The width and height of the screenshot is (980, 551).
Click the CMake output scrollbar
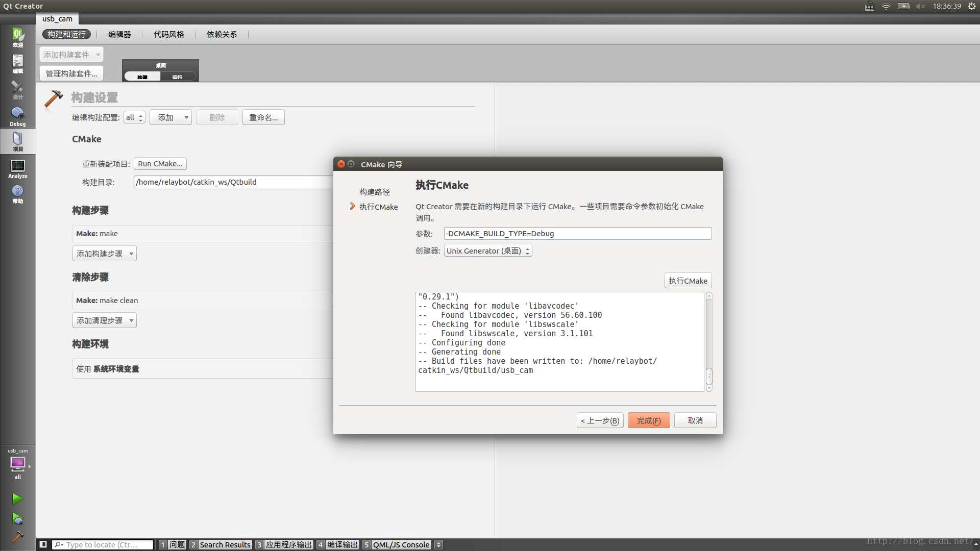coord(709,342)
